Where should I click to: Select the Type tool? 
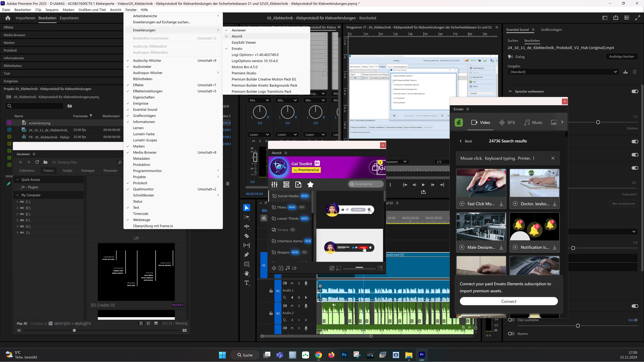pos(247,283)
